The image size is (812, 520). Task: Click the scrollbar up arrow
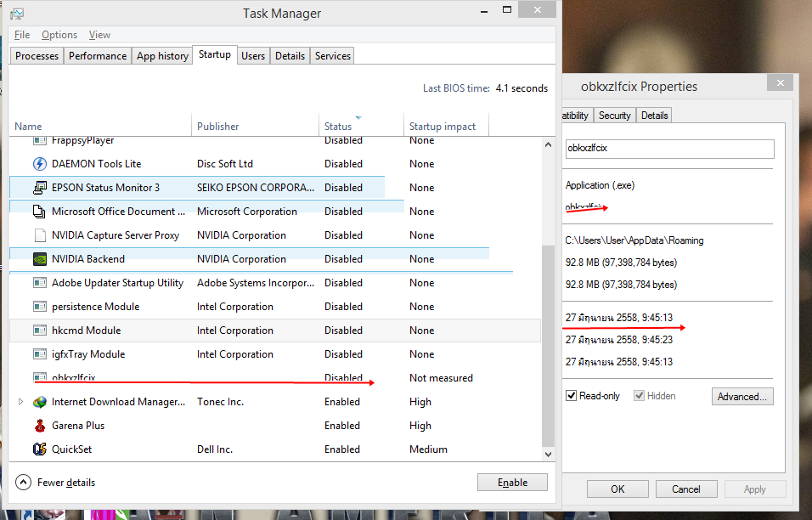pyautogui.click(x=548, y=145)
